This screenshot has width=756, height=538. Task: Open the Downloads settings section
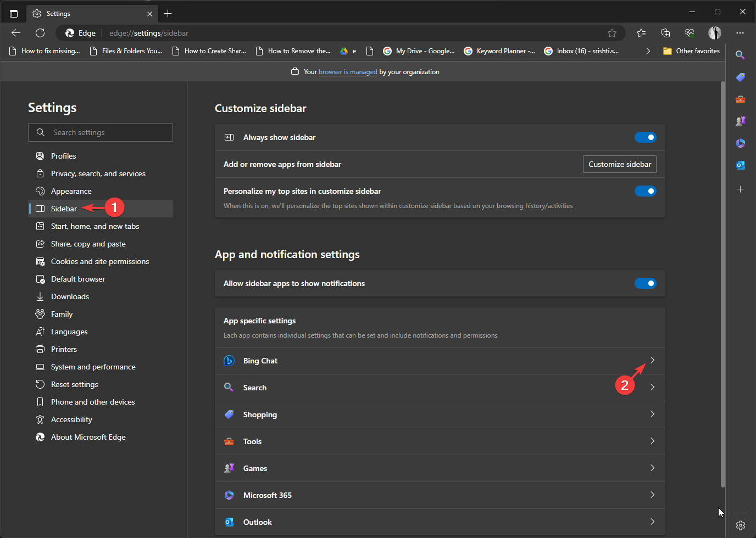pyautogui.click(x=69, y=296)
